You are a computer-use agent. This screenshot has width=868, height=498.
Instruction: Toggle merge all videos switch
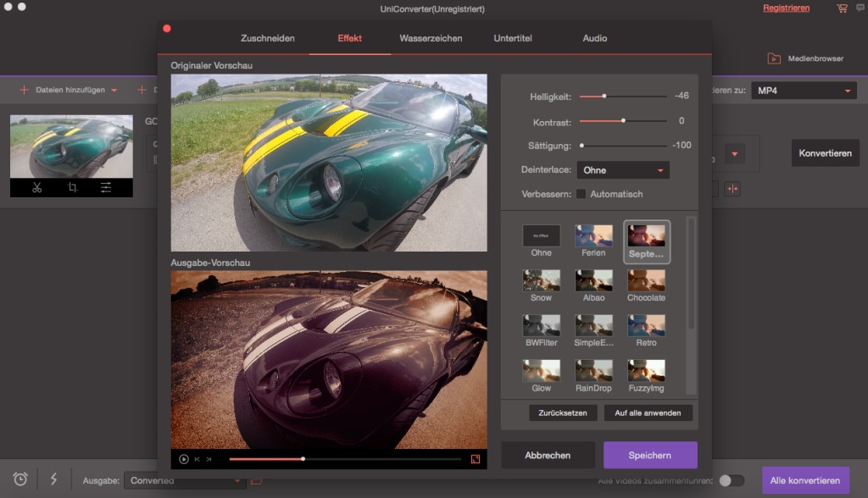pyautogui.click(x=731, y=480)
